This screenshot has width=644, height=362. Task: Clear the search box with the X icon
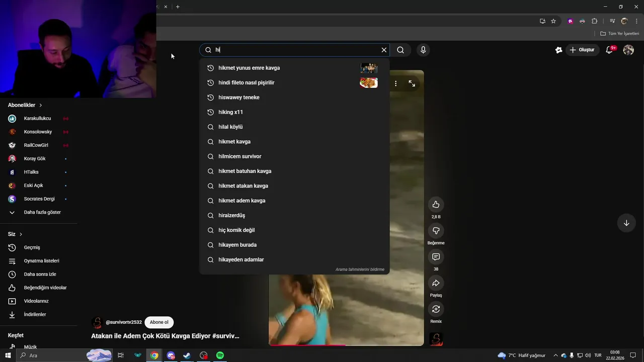coord(384,50)
